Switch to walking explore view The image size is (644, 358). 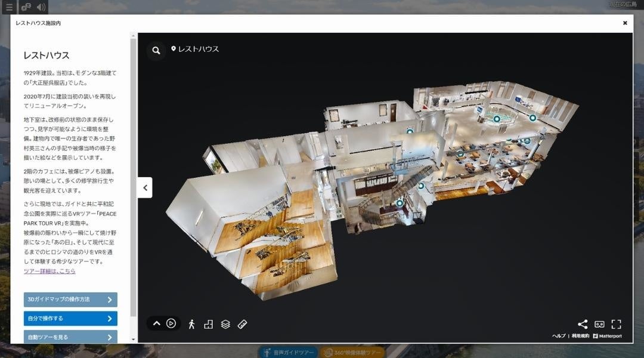coord(191,324)
